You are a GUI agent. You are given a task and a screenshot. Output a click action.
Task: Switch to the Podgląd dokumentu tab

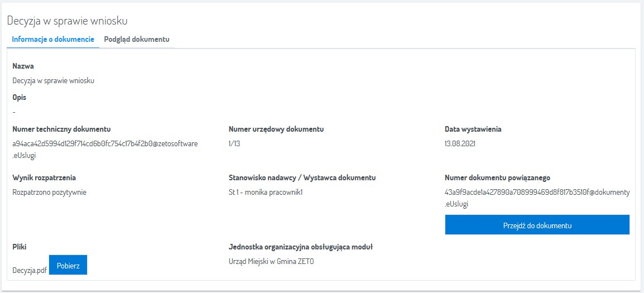click(137, 40)
